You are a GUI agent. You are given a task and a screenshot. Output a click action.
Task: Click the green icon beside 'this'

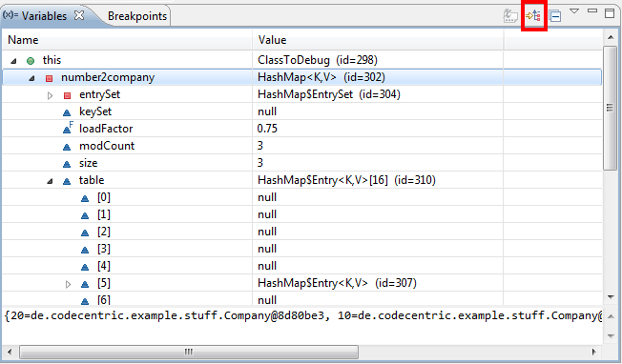(31, 61)
